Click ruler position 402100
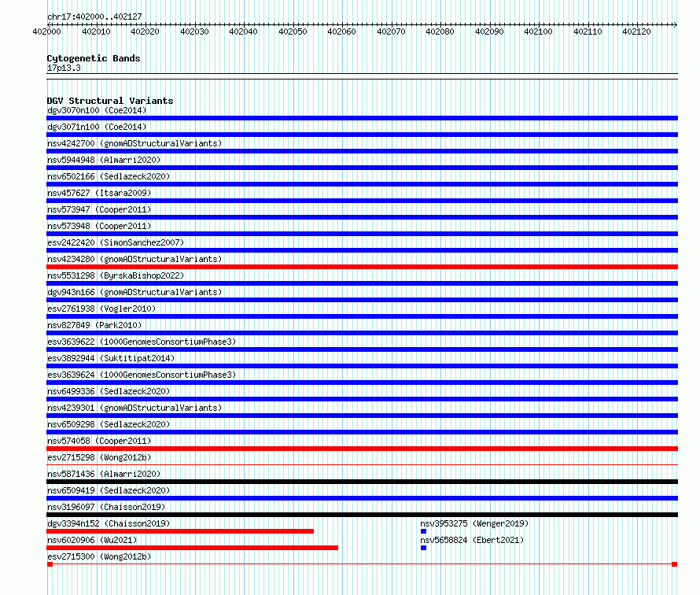Screen dimensions: 700x595 coord(539,31)
